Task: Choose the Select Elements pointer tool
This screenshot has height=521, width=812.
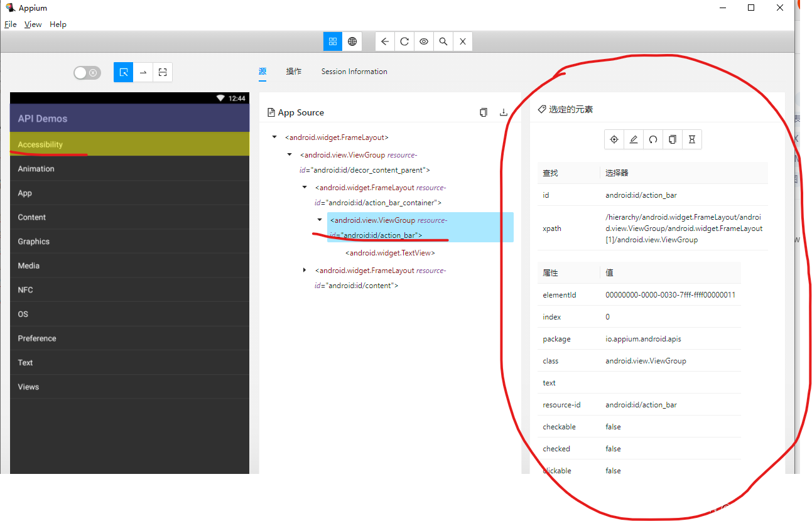Action: click(124, 72)
